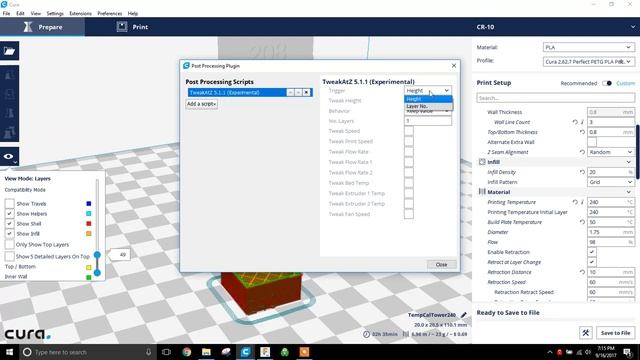Open the Edit menu
The width and height of the screenshot is (640, 360).
pyautogui.click(x=20, y=13)
